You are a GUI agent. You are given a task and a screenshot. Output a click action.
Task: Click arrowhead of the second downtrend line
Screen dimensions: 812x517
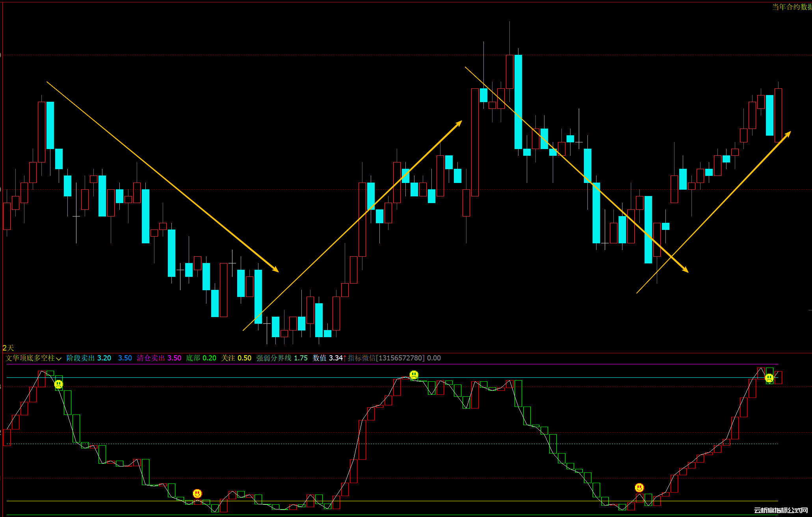point(686,270)
